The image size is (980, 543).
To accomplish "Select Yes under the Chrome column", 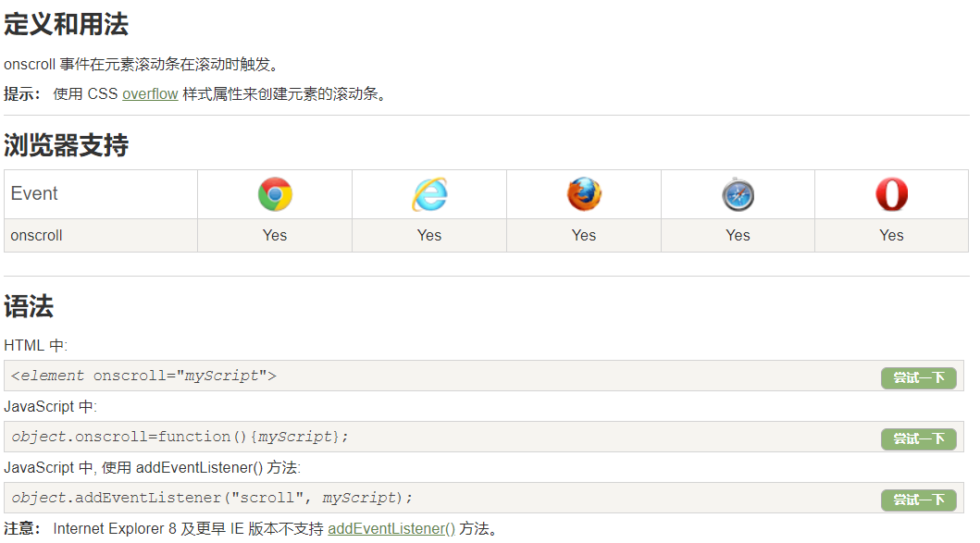I will pyautogui.click(x=275, y=236).
